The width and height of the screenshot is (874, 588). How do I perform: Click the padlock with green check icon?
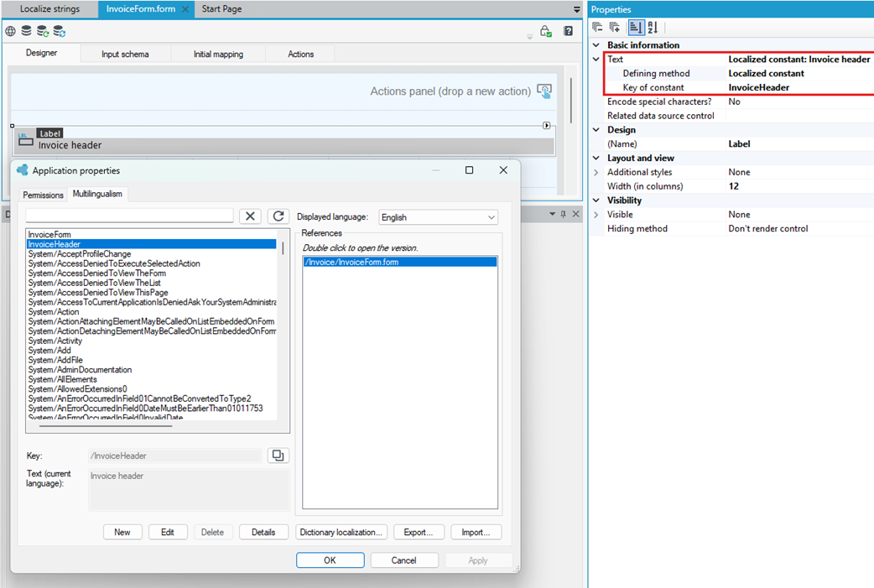(x=546, y=31)
